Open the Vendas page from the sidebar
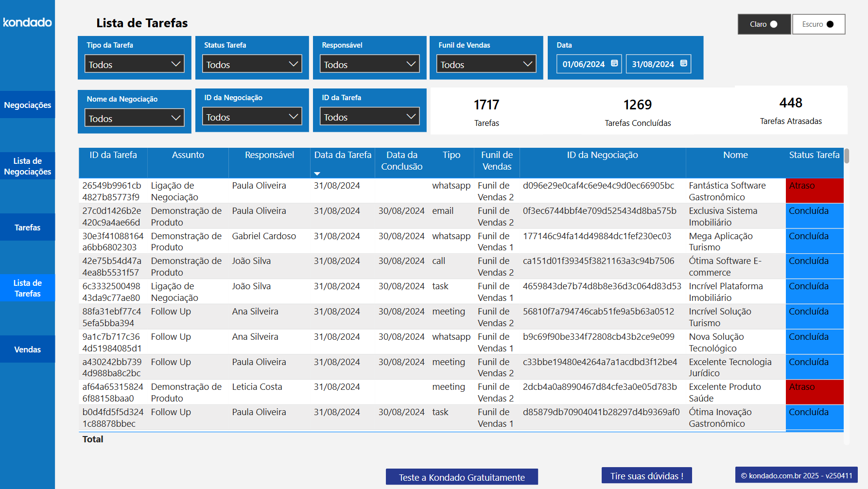 tap(27, 349)
